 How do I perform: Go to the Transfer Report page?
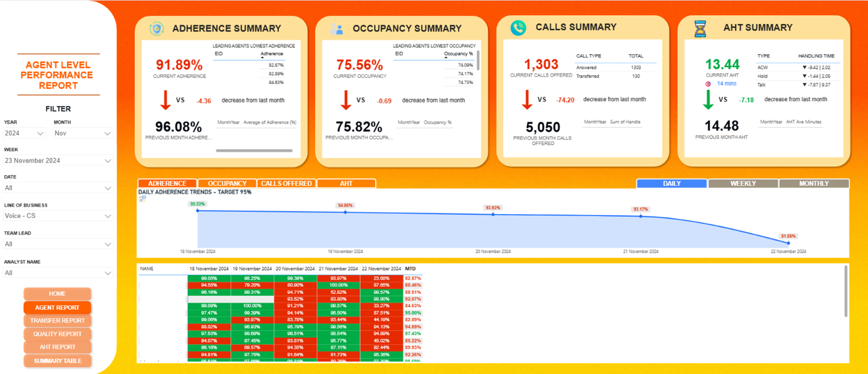coord(58,321)
